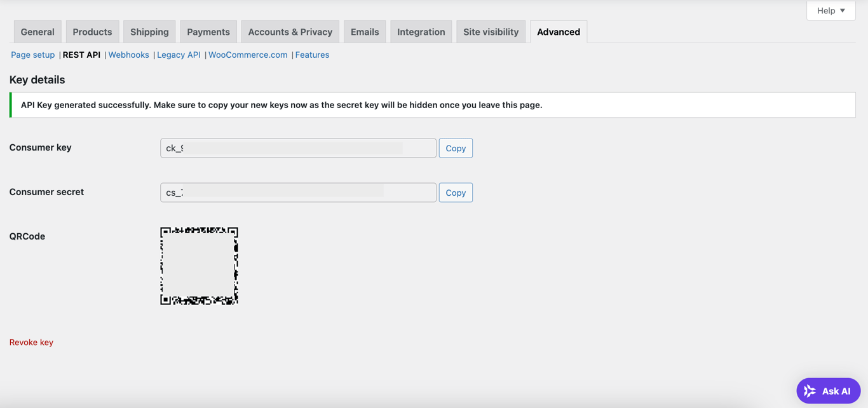Screen dimensions: 868x408
Task: Open the Site visibility tab
Action: coord(491,31)
